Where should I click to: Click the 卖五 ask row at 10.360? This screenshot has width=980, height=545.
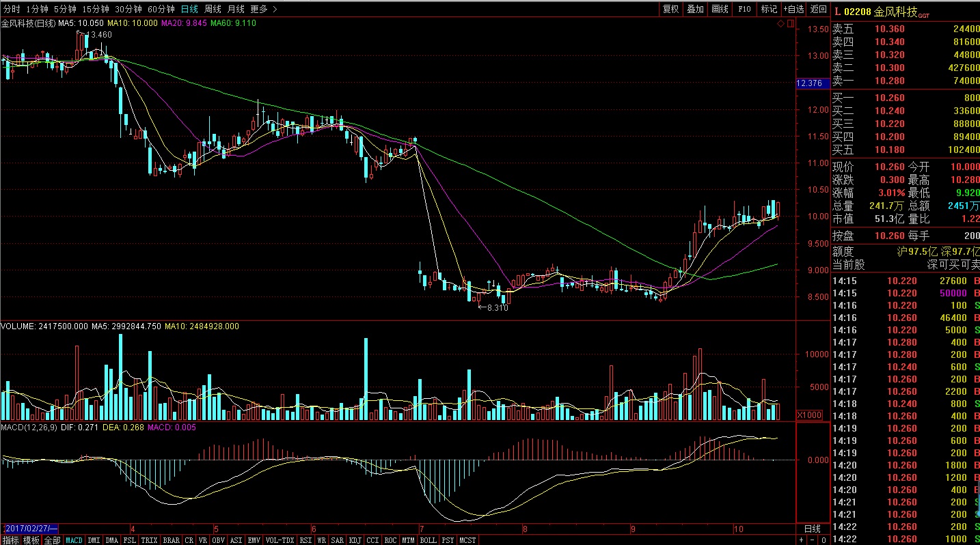tap(906, 29)
